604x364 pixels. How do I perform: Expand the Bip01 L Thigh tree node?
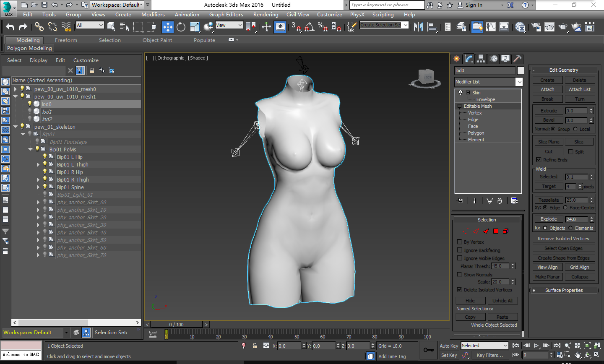[38, 165]
